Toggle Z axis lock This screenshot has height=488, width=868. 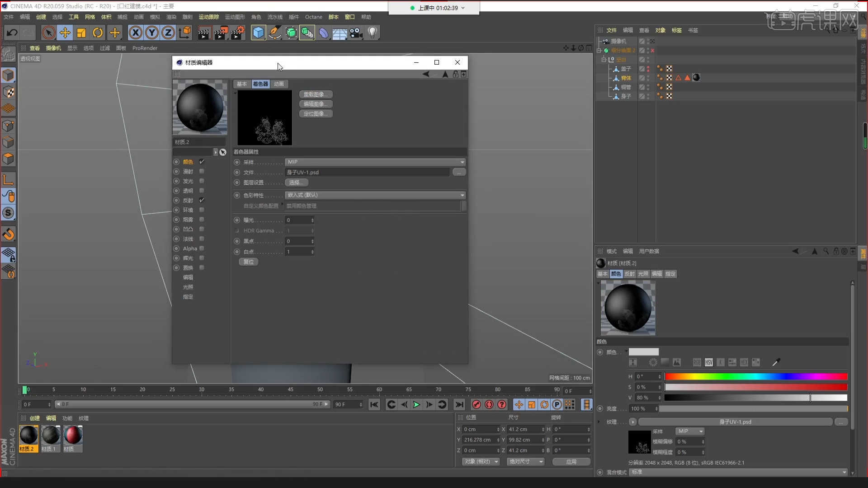click(168, 33)
